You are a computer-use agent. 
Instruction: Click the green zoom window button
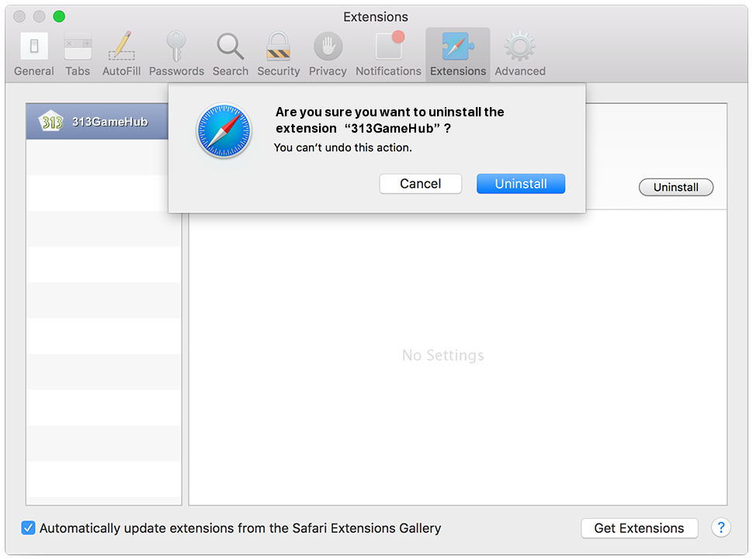coord(59,16)
